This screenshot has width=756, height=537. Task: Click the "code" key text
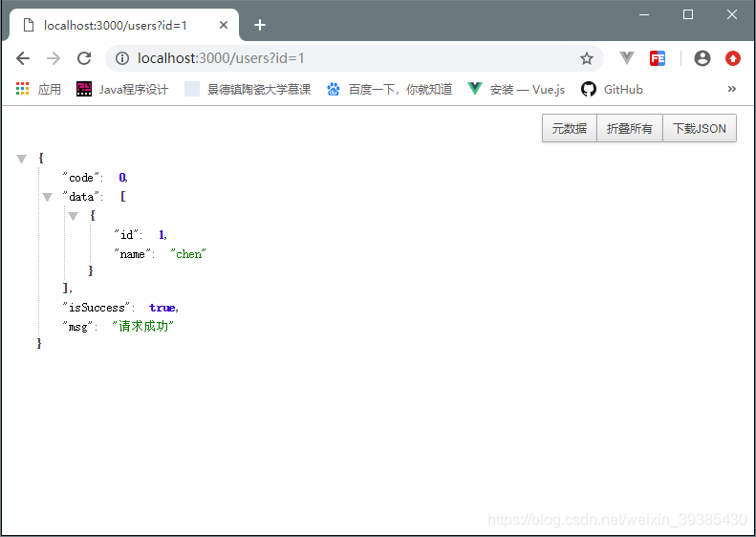click(x=82, y=178)
